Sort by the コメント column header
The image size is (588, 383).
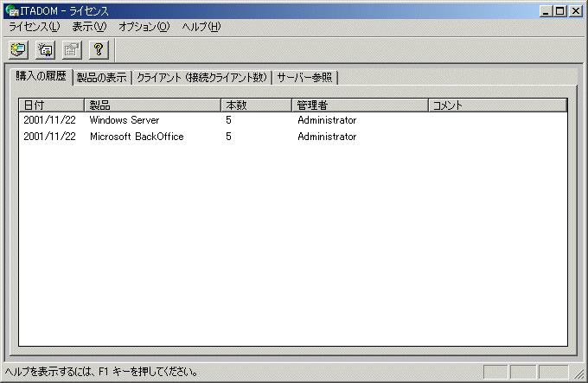tap(497, 105)
